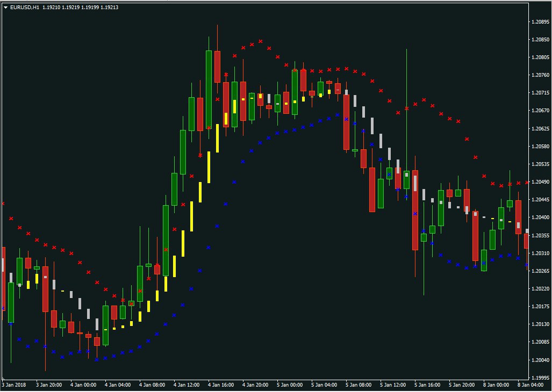Click the price label 1.20130
Viewport: 552px width, 392px height.
[x=540, y=324]
